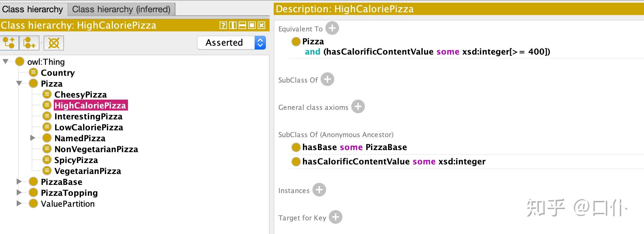Screen dimensions: 644x234
Task: Click the Delete selected class icon
Action: (54, 43)
